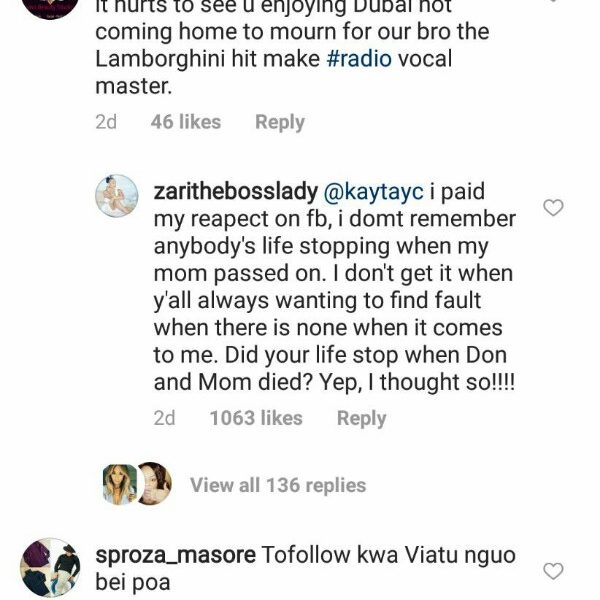Viewport: 600px width, 600px height.
Task: Open the #radio hashtag
Action: tap(362, 59)
